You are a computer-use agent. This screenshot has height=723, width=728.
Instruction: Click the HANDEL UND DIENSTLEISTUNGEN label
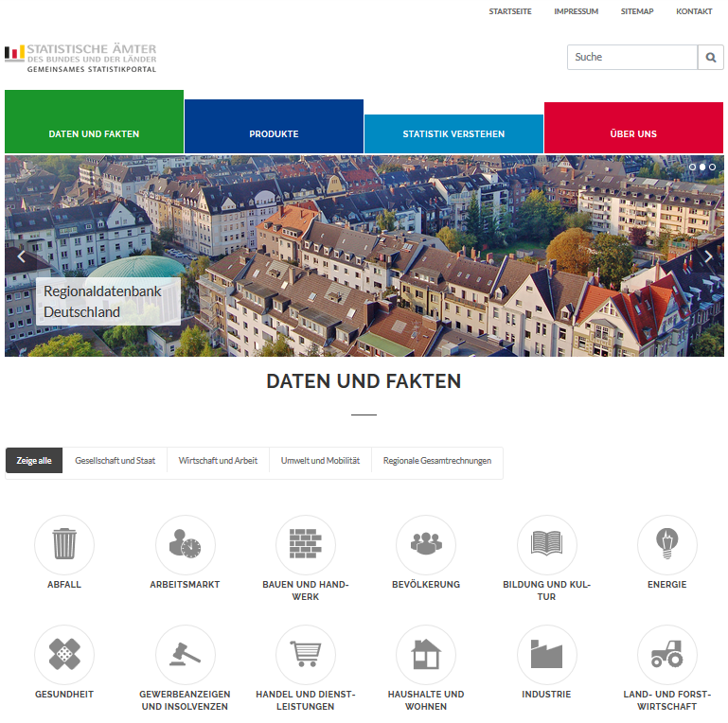[306, 700]
